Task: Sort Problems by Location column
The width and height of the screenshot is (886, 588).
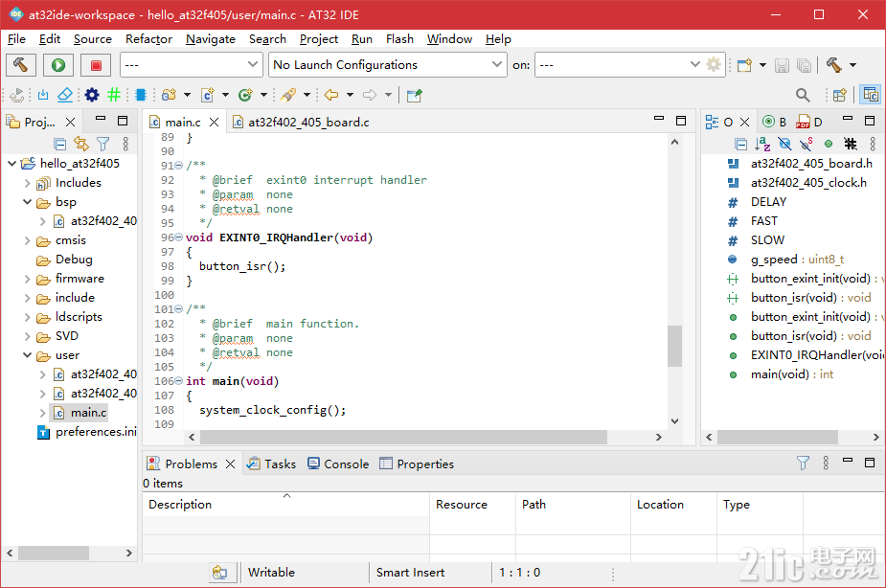Action: [x=673, y=505]
